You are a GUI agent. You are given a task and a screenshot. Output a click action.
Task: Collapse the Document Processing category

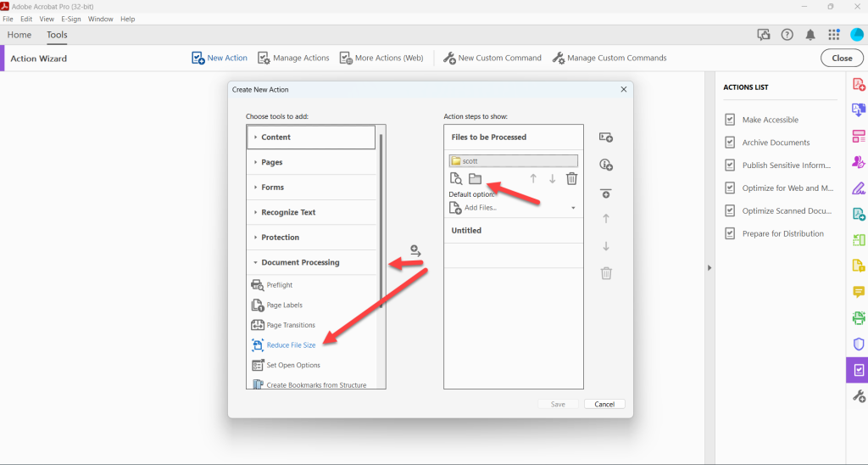[x=311, y=262]
